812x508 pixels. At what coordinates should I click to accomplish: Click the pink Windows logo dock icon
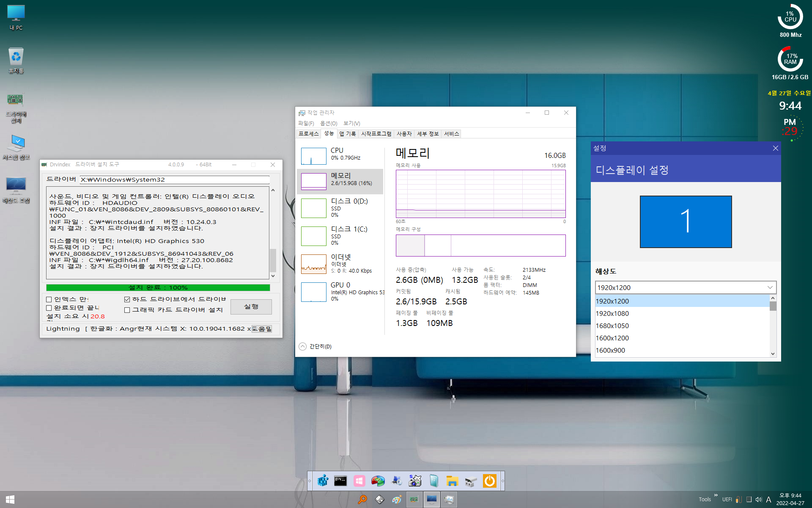click(359, 481)
